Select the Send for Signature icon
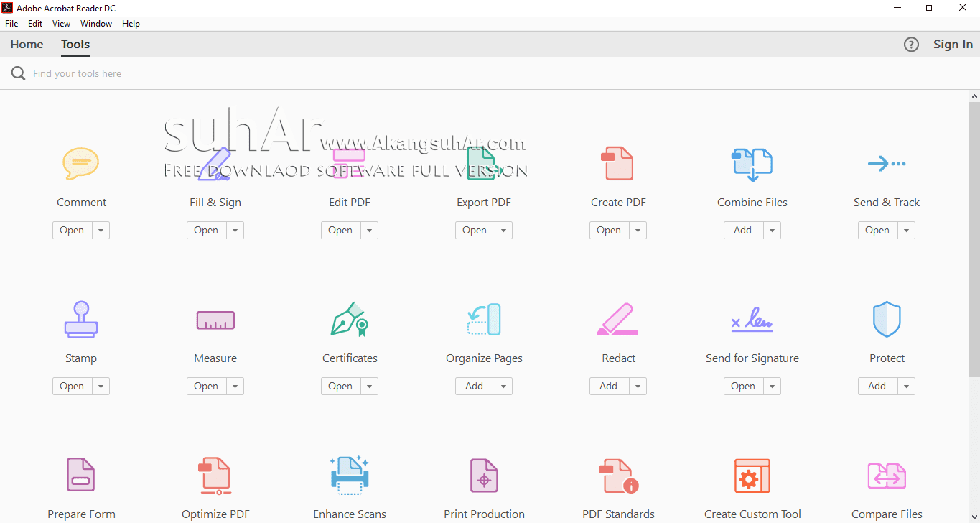This screenshot has height=523, width=980. click(x=752, y=319)
